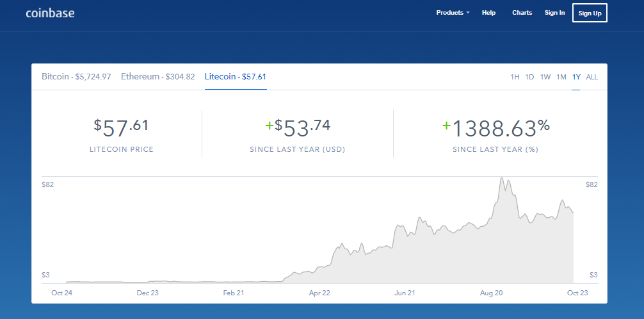Click the +$53.74 since last year value

point(298,127)
